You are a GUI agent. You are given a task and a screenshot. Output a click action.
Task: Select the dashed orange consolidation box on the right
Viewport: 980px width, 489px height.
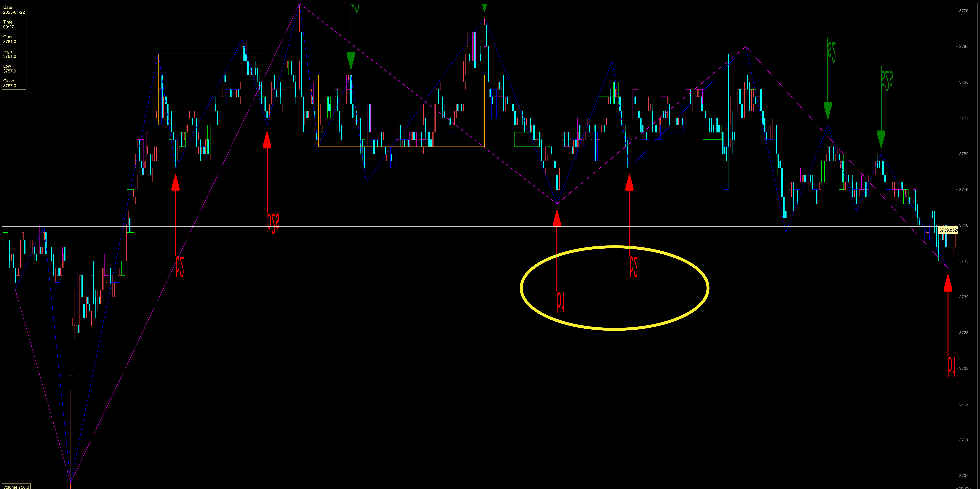pyautogui.click(x=833, y=182)
